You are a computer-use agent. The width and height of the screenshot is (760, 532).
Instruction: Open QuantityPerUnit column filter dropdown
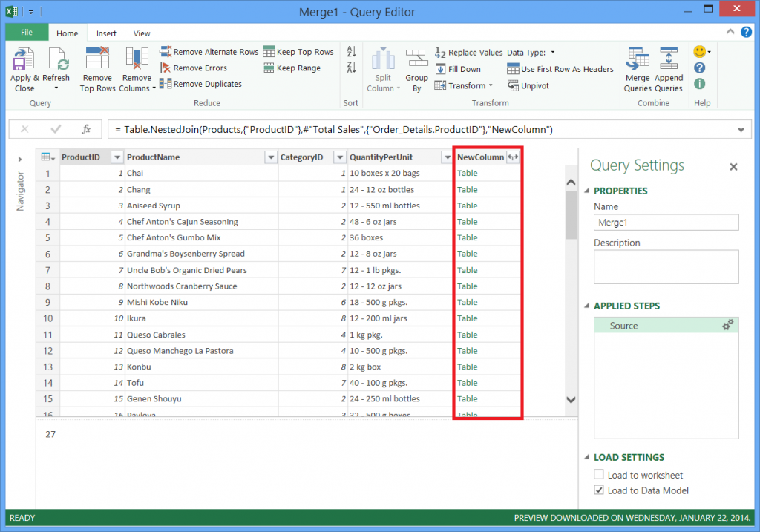click(447, 157)
